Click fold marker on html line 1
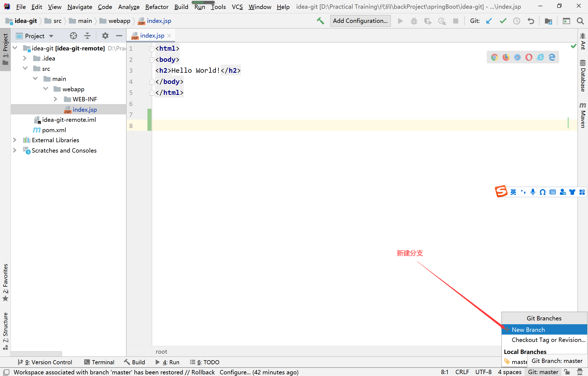 point(152,49)
